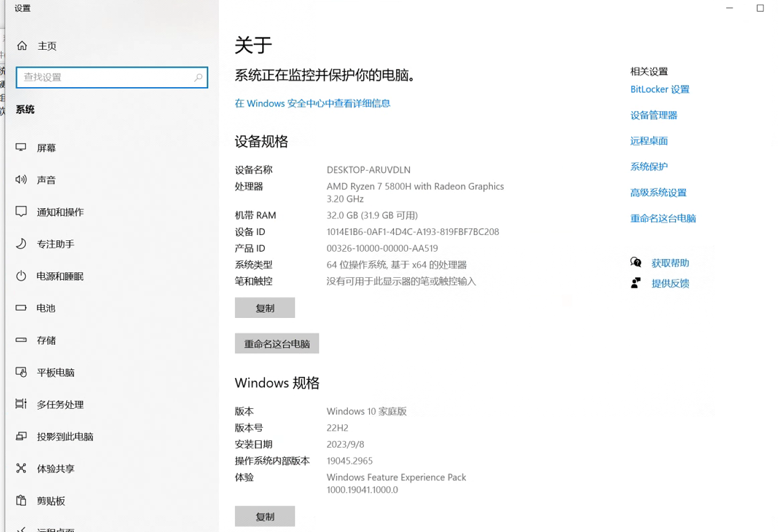The height and width of the screenshot is (532, 778).
Task: Focus the 查找设置 search box
Action: 112,78
